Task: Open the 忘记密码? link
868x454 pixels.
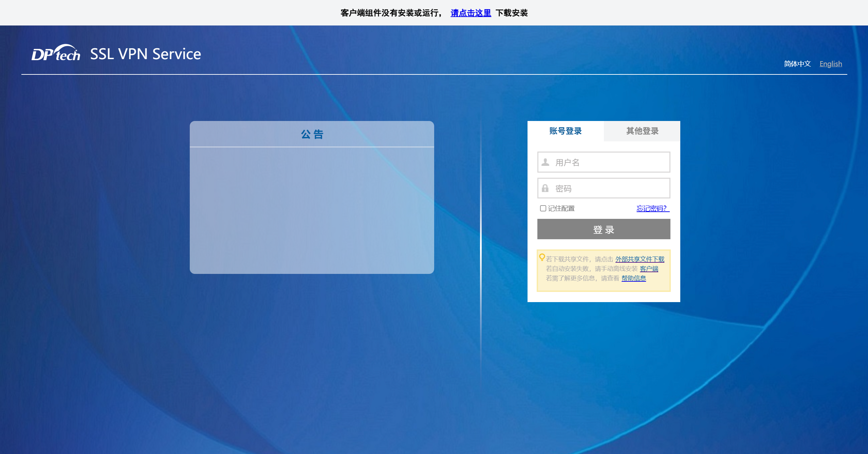Action: pyautogui.click(x=652, y=208)
